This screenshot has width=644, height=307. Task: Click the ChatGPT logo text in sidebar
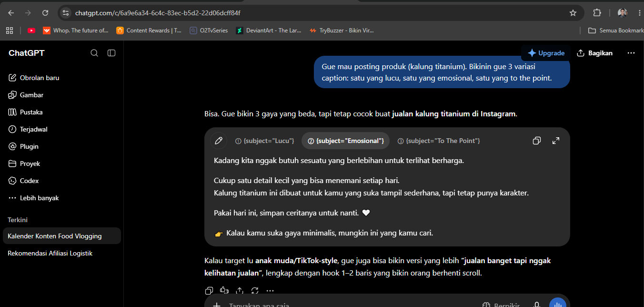[x=27, y=53]
